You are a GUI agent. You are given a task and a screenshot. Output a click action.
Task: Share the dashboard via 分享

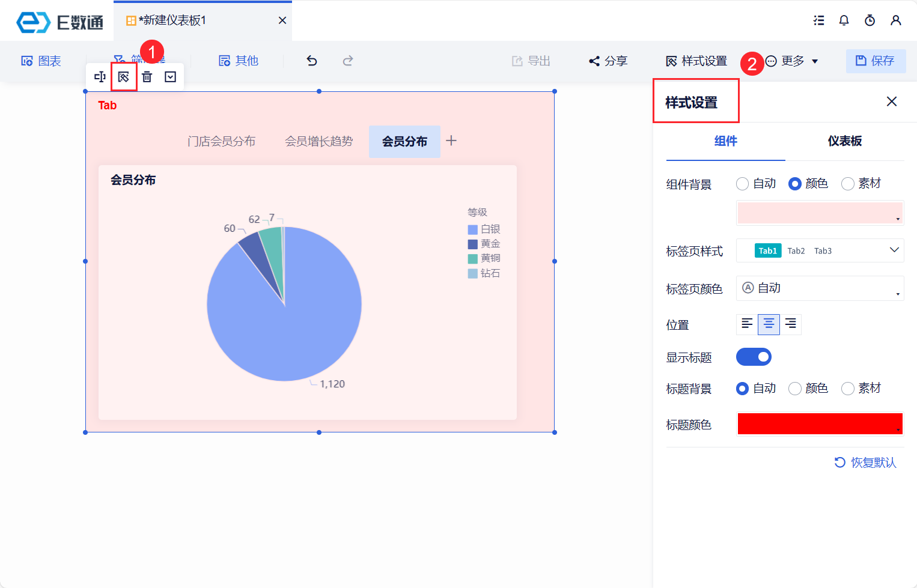coord(608,61)
